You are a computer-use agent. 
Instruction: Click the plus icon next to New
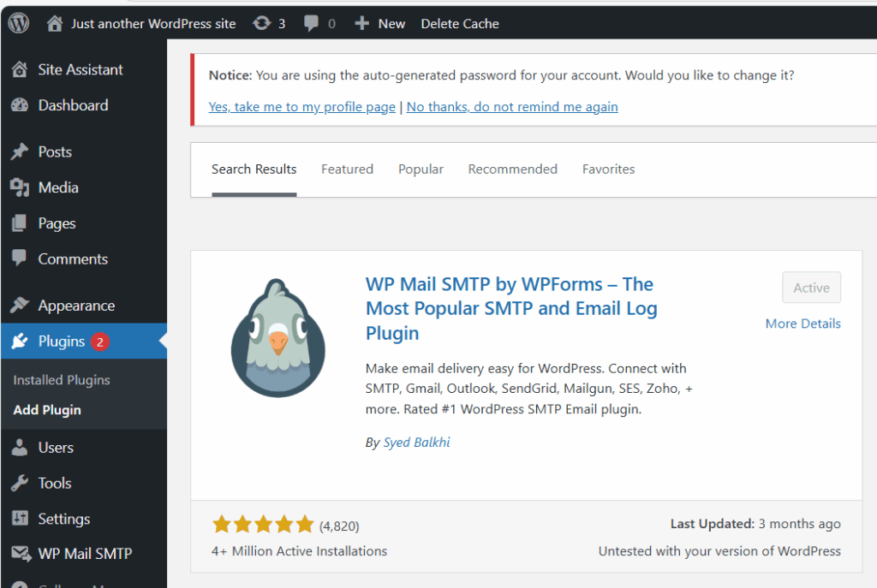362,23
